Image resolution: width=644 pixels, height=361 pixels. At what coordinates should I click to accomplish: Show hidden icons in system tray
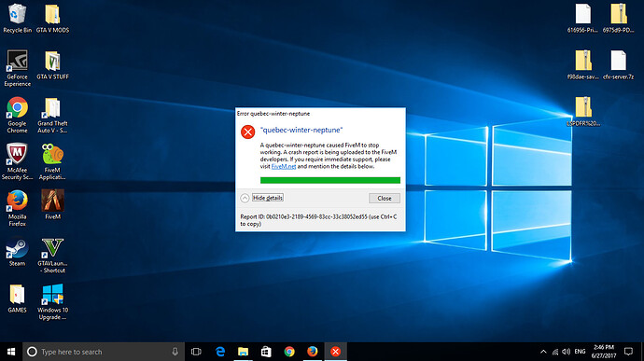pos(543,352)
